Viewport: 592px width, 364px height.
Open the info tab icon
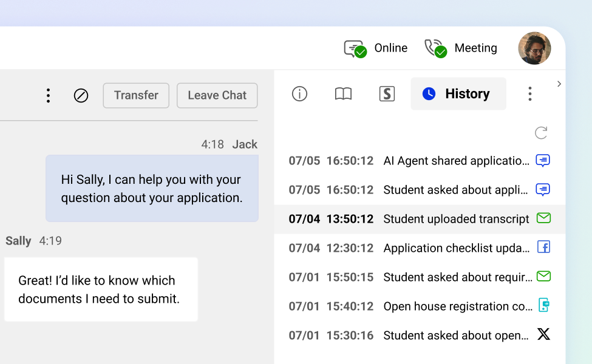[x=299, y=93]
